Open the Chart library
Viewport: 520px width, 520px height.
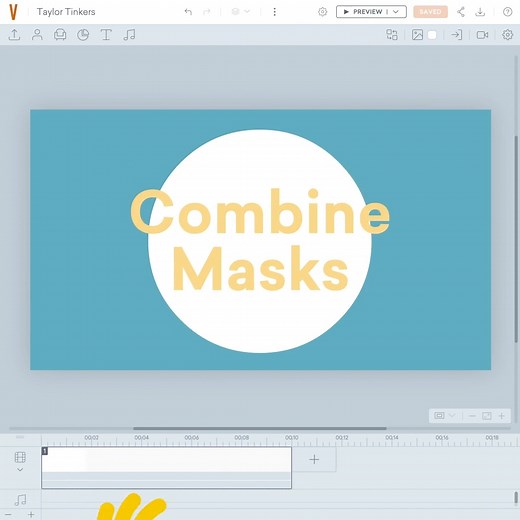click(83, 35)
